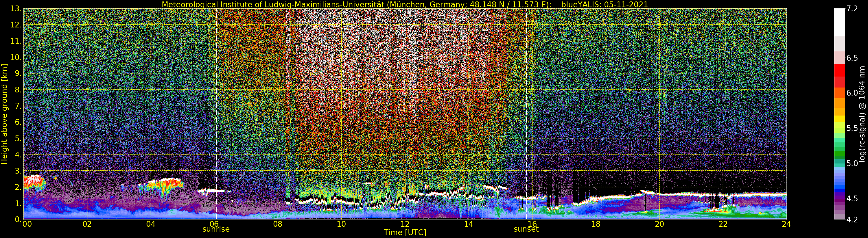Click the white dashed sunset line
Image resolution: width=868 pixels, height=238 pixels.
point(526,114)
